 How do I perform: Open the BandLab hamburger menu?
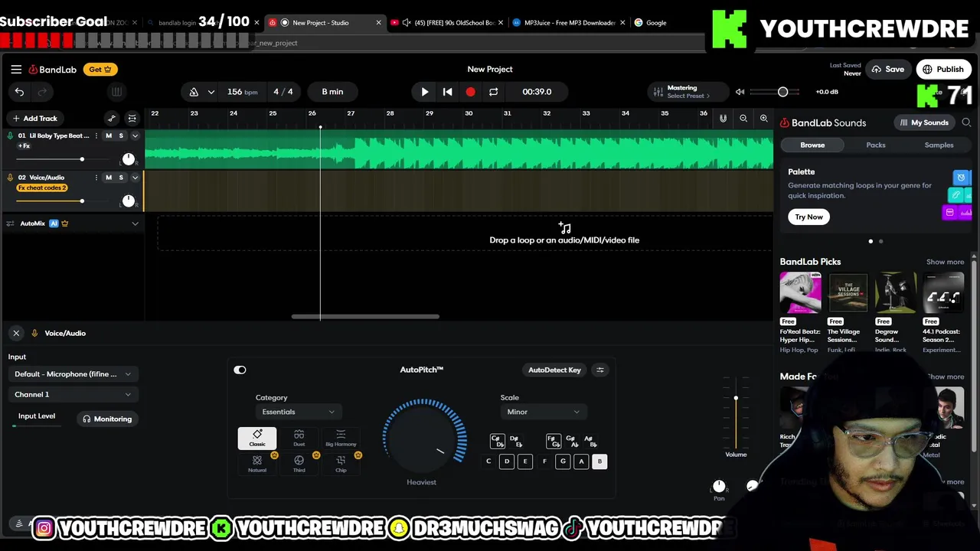pos(16,69)
